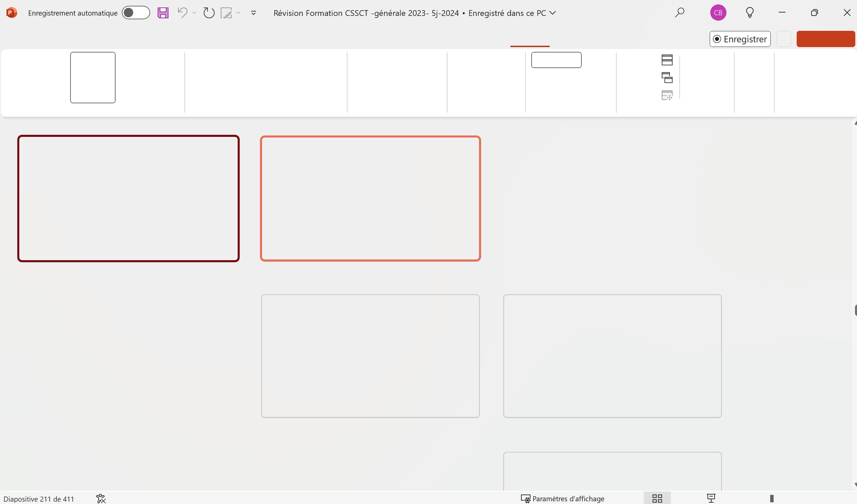The image size is (857, 504).
Task: Toggle the Enregistrement automatique switch
Action: pyautogui.click(x=136, y=13)
